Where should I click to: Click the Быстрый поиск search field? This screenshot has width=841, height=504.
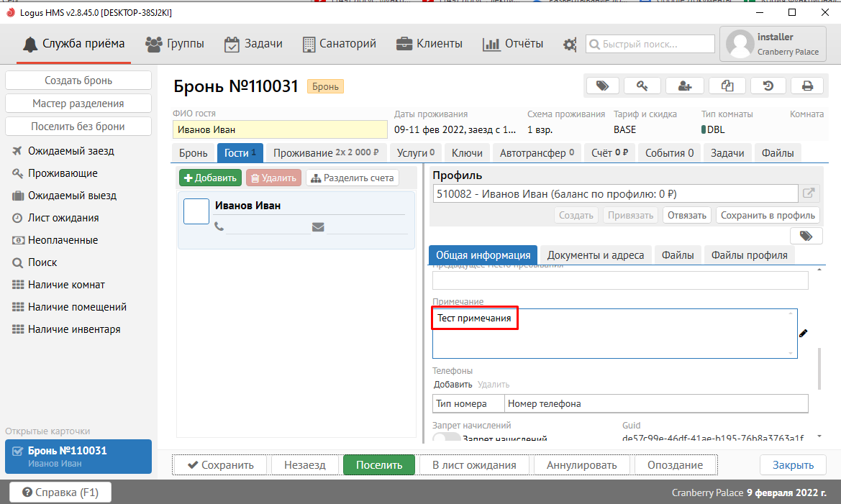pyautogui.click(x=650, y=45)
